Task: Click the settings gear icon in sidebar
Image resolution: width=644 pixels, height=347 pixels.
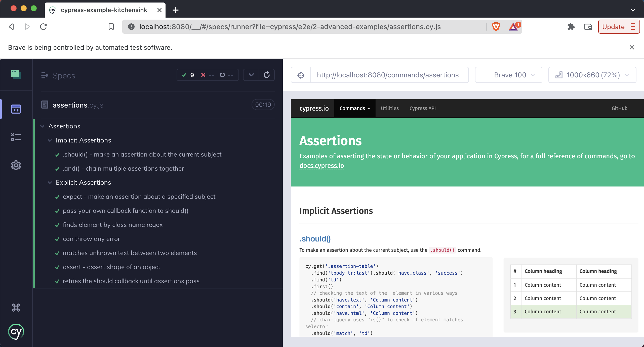Action: click(x=16, y=165)
